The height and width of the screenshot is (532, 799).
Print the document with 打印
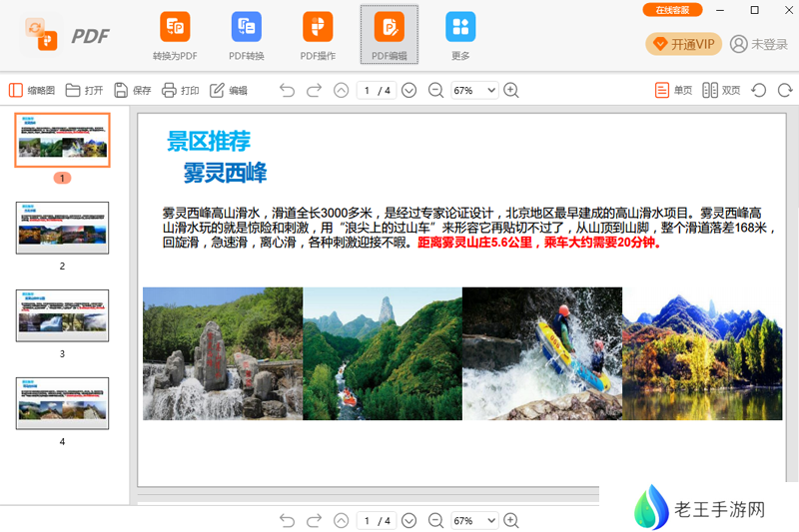(x=181, y=91)
